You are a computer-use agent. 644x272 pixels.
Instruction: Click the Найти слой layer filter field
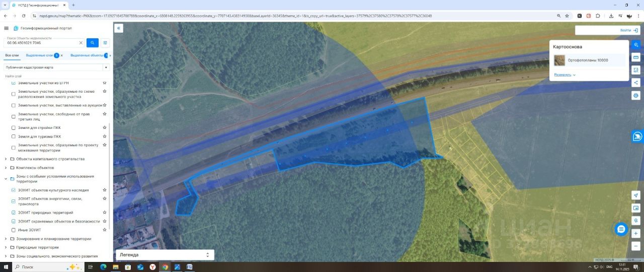click(56, 76)
